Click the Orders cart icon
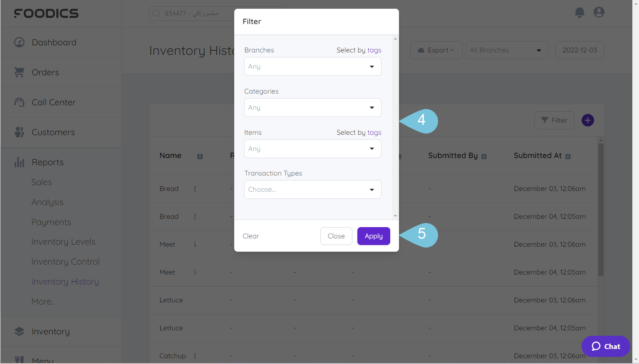Screen dimensions: 639x364 [x=19, y=72]
